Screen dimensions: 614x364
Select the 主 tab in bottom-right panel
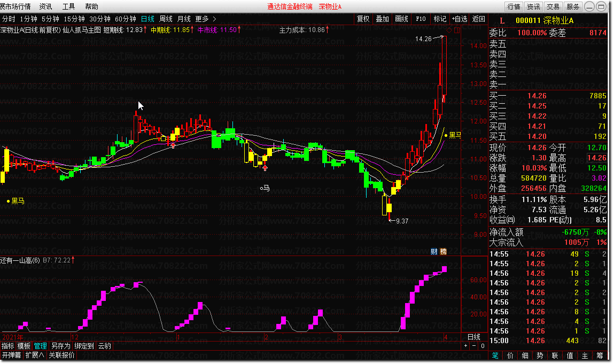click(x=585, y=356)
